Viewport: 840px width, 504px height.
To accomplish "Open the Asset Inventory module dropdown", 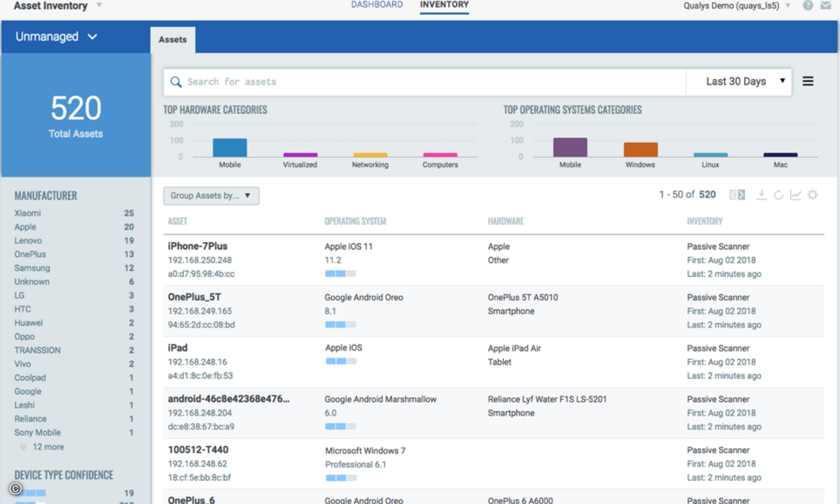I will (99, 6).
